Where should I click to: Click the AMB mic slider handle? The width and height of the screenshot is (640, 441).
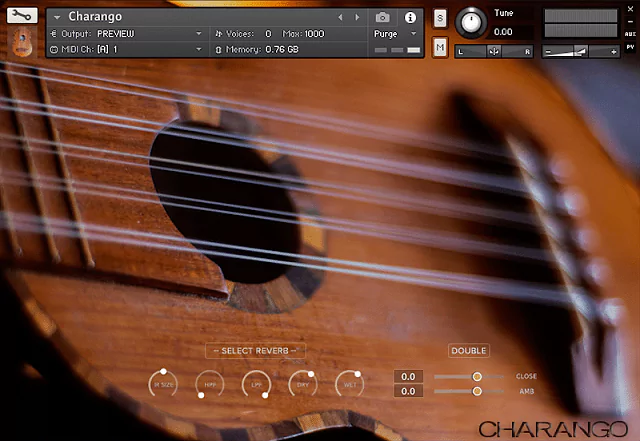477,391
